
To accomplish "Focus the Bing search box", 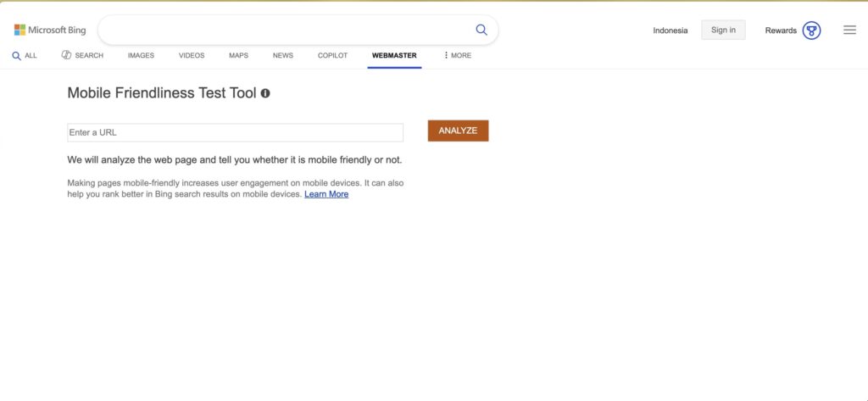I will 298,30.
